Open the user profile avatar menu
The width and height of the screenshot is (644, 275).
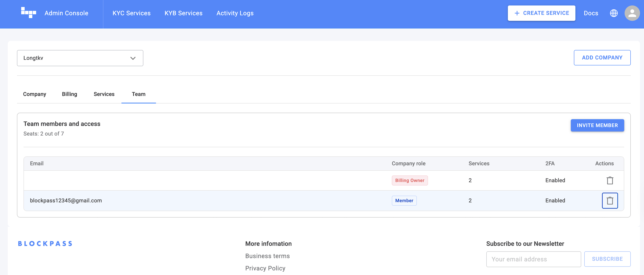632,13
